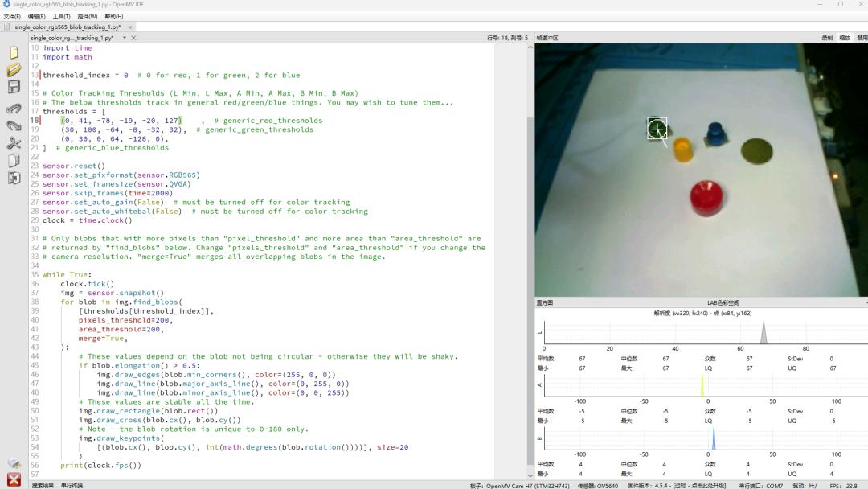Toggle the 录制 (Record) frame buffer button
The height and width of the screenshot is (489, 868).
827,38
